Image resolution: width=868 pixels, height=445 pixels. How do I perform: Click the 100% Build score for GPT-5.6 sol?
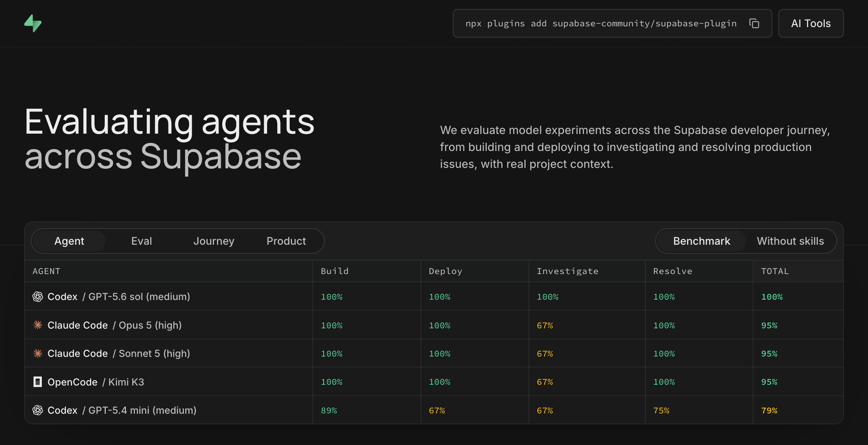click(x=332, y=297)
